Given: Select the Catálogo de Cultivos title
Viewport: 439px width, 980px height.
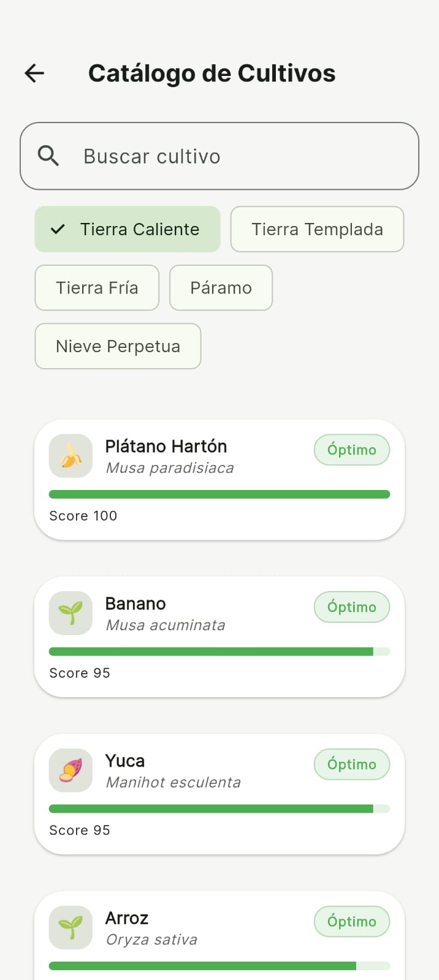Looking at the screenshot, I should tap(212, 73).
